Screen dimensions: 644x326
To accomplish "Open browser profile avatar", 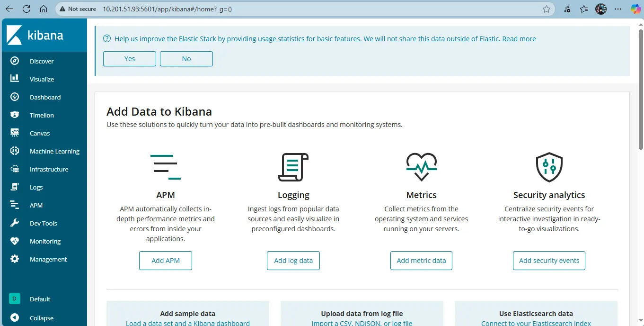I will 601,9.
